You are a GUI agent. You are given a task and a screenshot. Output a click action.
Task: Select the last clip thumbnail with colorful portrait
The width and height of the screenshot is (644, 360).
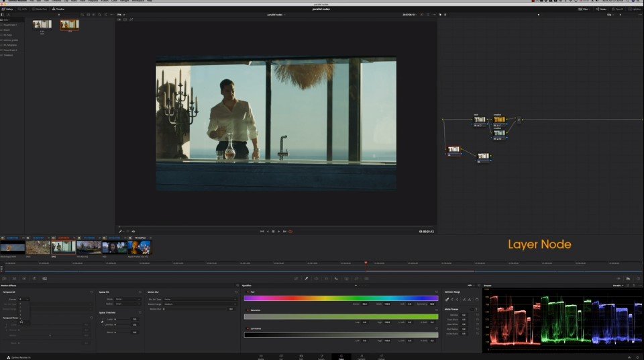click(x=140, y=247)
